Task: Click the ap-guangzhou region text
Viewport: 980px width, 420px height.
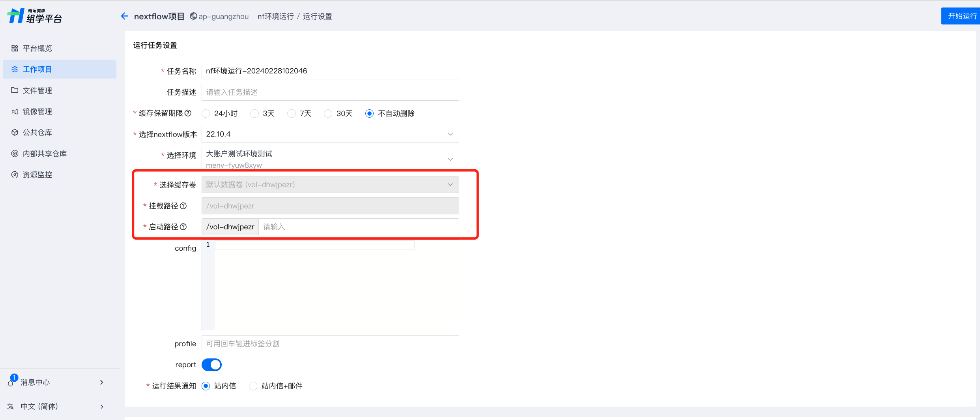Action: pos(224,16)
